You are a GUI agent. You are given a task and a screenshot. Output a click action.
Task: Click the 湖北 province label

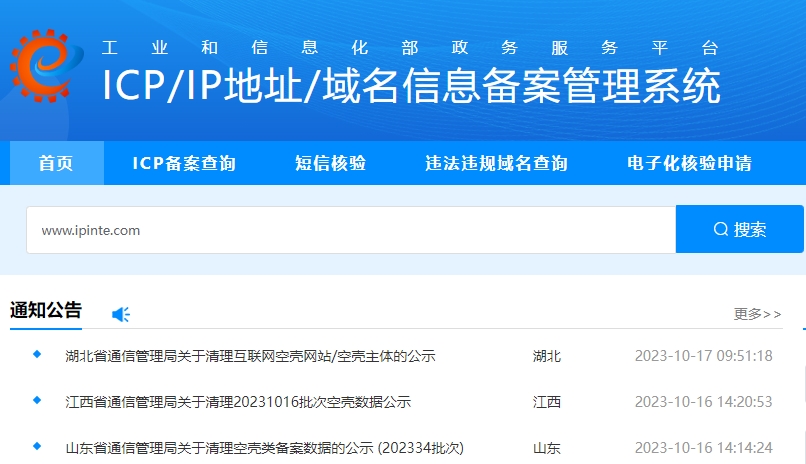click(547, 356)
